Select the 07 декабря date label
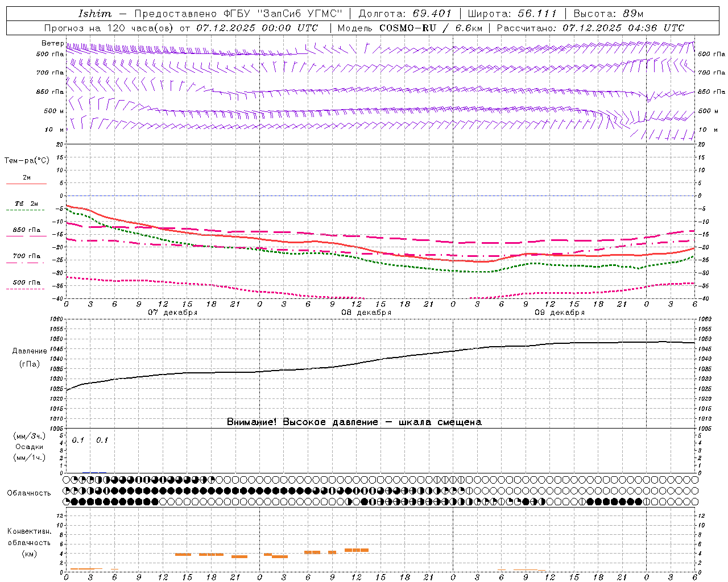This screenshot has height=582, width=728. point(173,313)
